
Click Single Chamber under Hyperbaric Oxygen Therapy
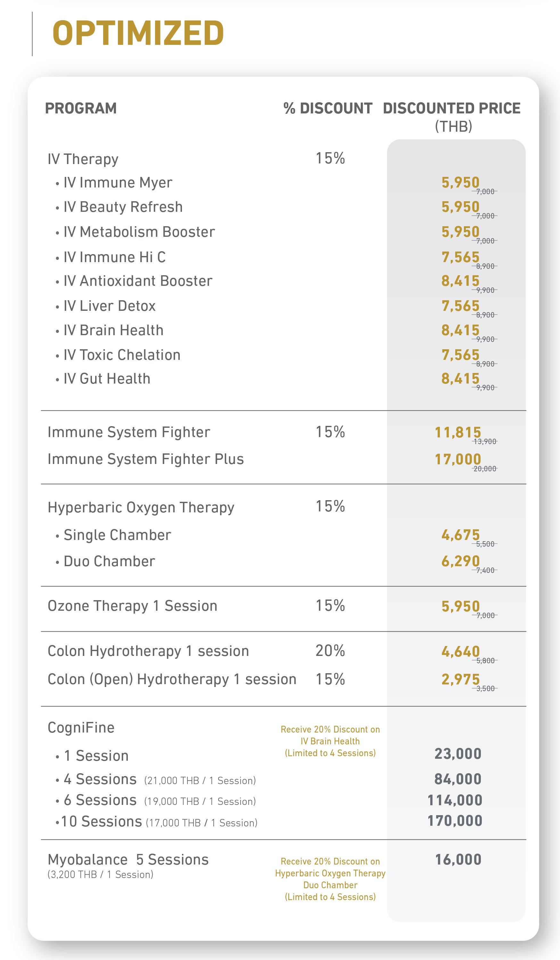tap(117, 535)
